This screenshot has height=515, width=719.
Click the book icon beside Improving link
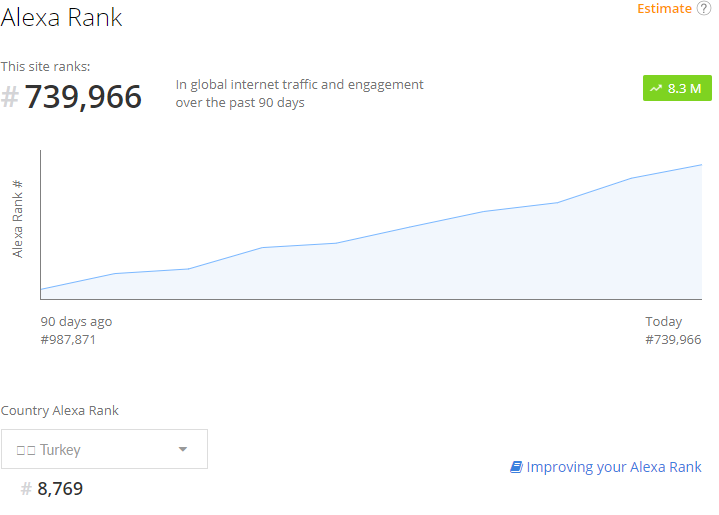tap(516, 467)
